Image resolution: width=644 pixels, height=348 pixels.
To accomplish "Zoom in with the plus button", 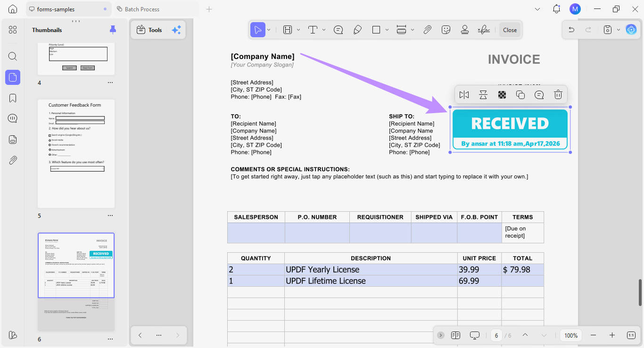I will [612, 335].
